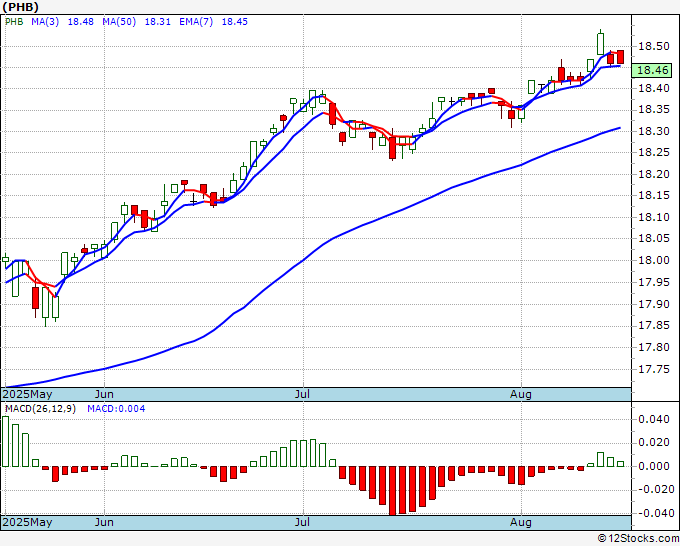Click the 17.80 price axis label
The height and width of the screenshot is (546, 680).
pos(654,347)
